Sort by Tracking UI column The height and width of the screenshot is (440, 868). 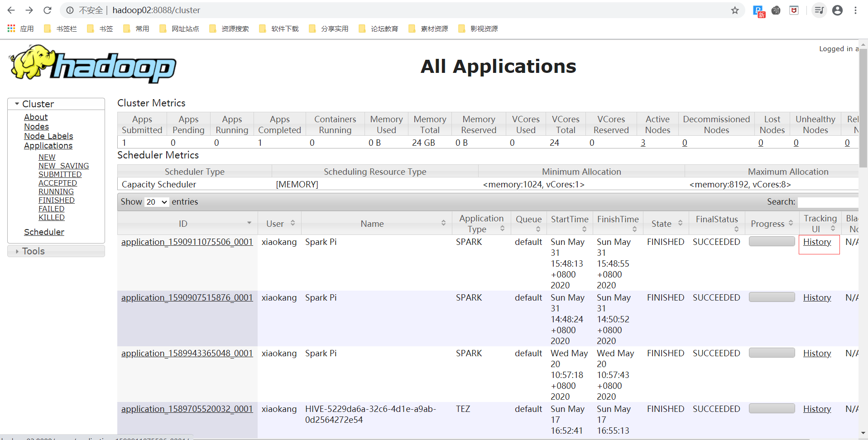click(x=833, y=229)
